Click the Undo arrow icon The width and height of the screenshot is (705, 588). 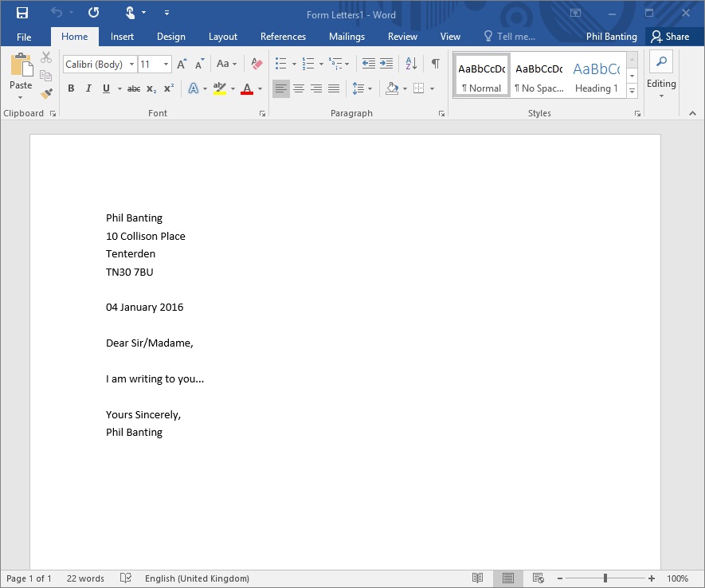tap(57, 13)
